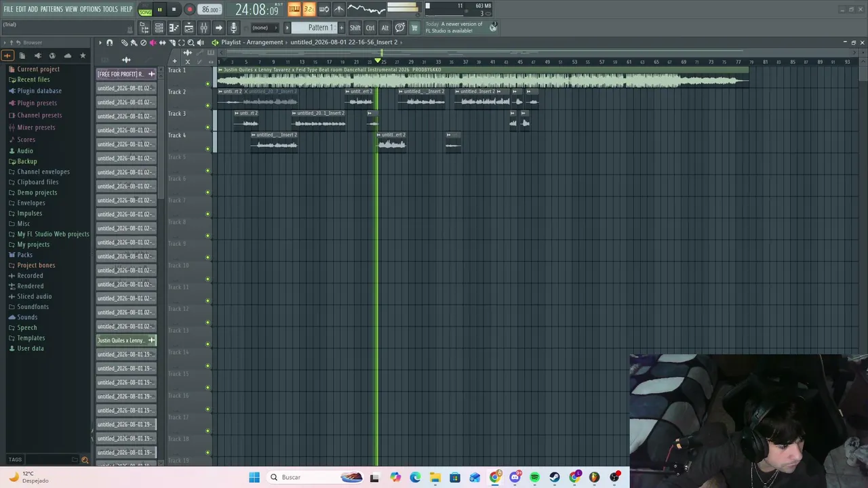Screen dimensions: 868x488
Task: Mute Track 1 with its green dot
Action: pos(208,84)
